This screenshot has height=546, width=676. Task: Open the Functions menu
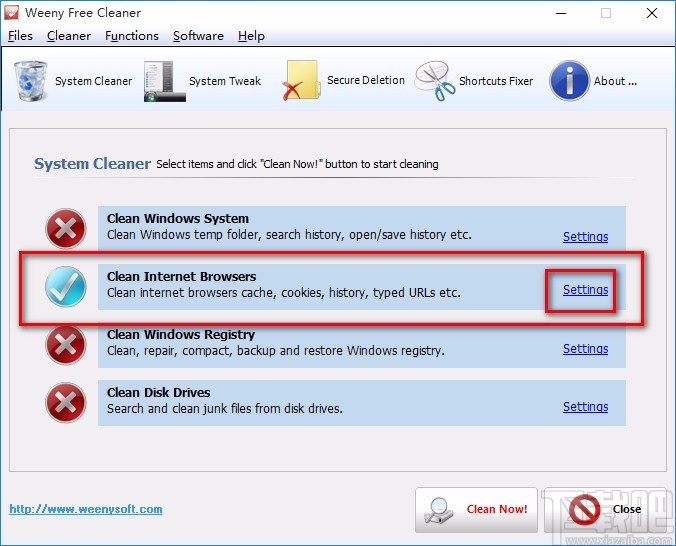click(132, 36)
